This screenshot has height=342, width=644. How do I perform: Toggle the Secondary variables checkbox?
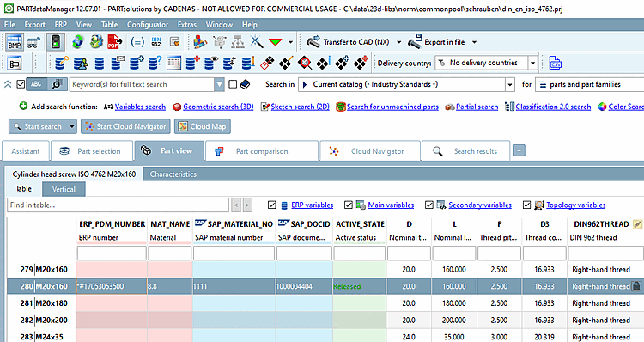(429, 205)
